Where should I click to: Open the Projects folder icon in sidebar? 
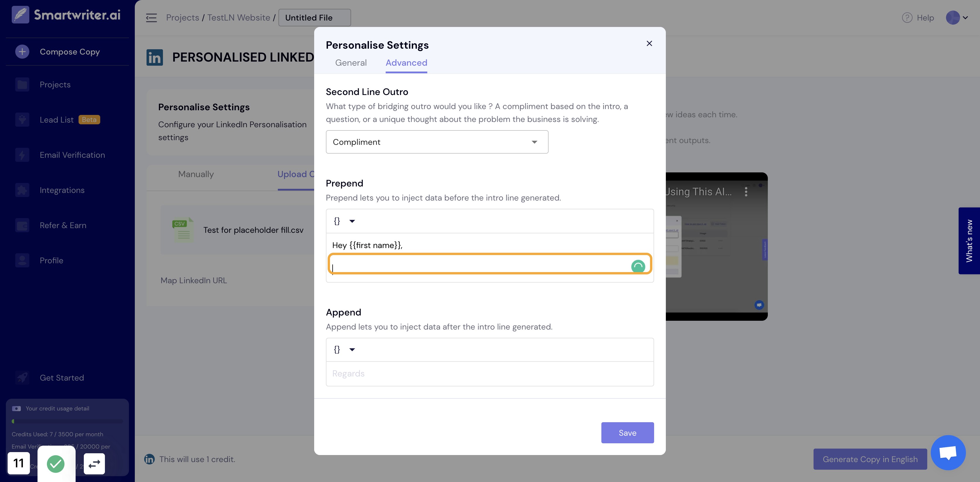point(22,84)
